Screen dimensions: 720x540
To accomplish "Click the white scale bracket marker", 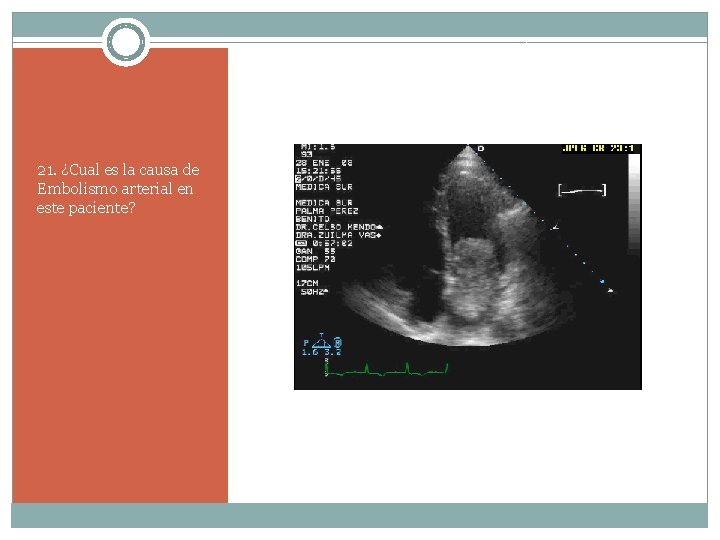I will tap(582, 190).
